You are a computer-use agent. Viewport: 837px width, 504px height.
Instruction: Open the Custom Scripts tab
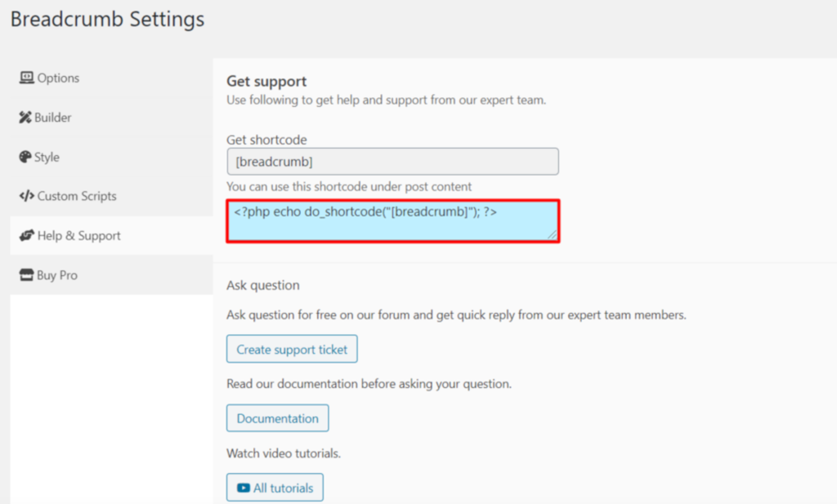point(76,196)
